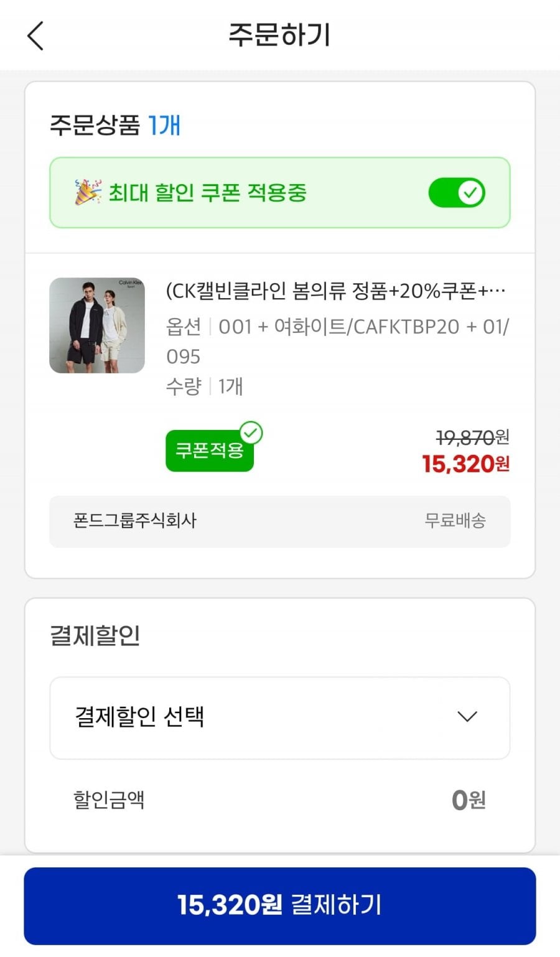Tap the 할인금액 label

click(x=109, y=800)
